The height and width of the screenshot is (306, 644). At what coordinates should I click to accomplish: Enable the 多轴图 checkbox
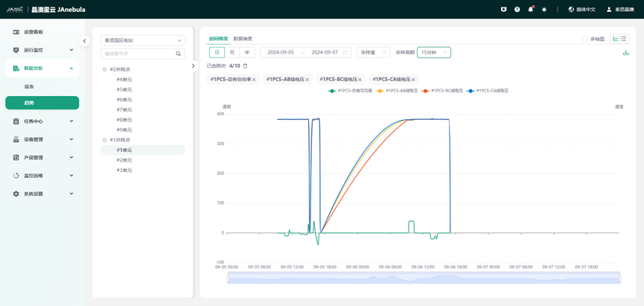coord(584,39)
